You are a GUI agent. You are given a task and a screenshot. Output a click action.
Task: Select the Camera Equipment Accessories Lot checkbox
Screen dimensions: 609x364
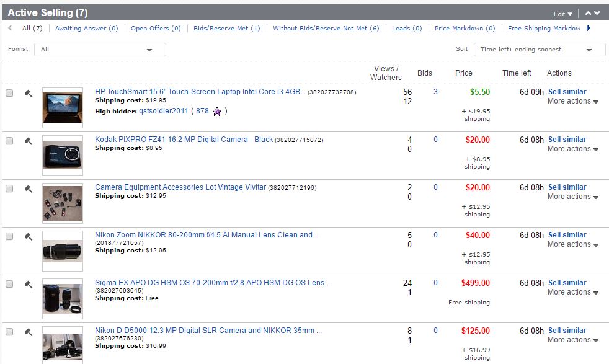9,189
